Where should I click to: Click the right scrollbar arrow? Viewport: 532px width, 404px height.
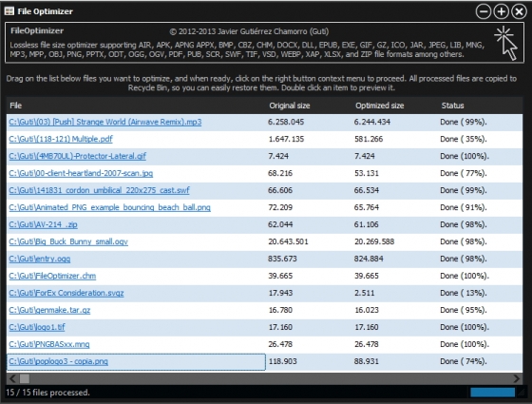click(x=517, y=378)
